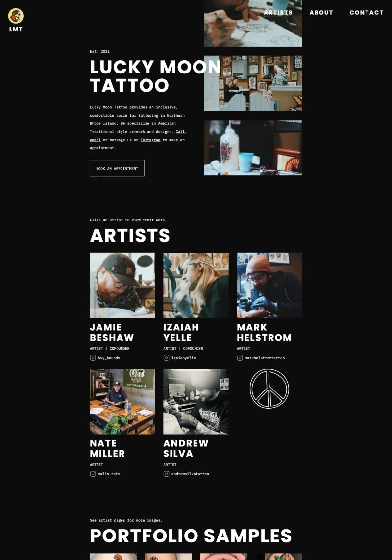Open the Contact nav item
Viewport: 392px width, 560px height.
(366, 13)
